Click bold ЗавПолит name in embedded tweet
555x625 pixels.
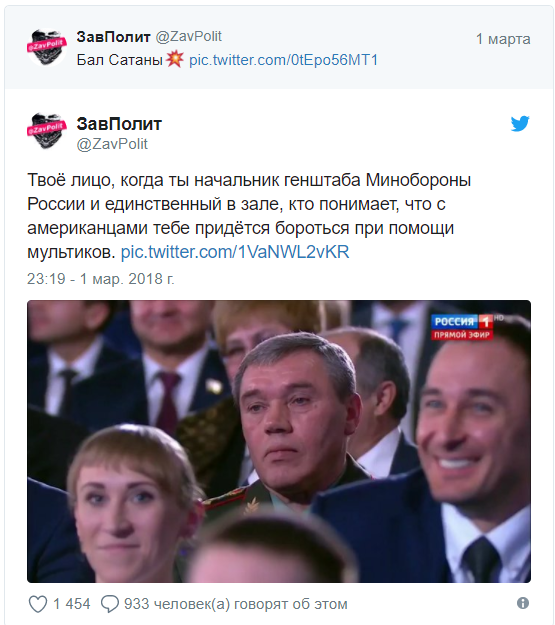[119, 124]
